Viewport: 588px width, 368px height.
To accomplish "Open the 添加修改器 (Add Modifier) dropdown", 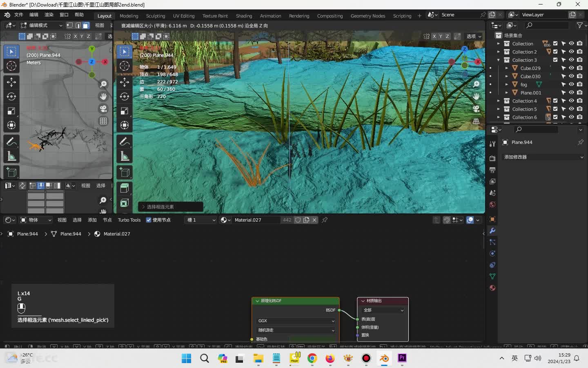I will coord(543,157).
